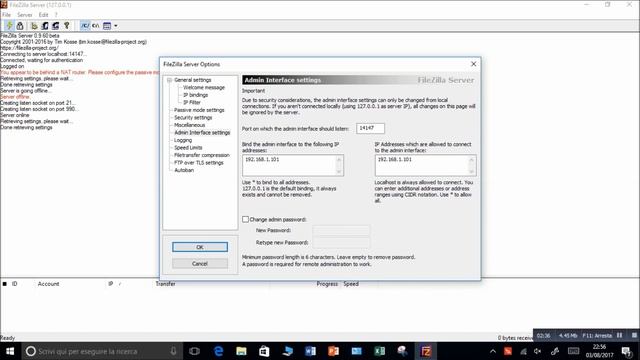Open server settings toolbar icon
640x360 pixels.
34,26
